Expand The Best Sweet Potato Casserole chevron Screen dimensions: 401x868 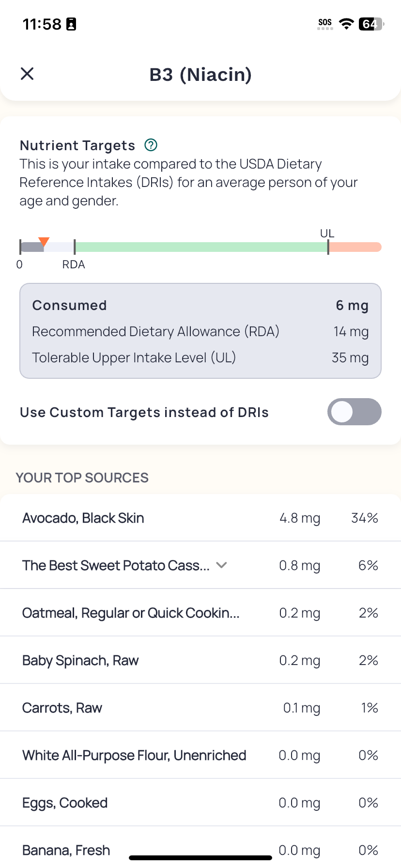221,565
